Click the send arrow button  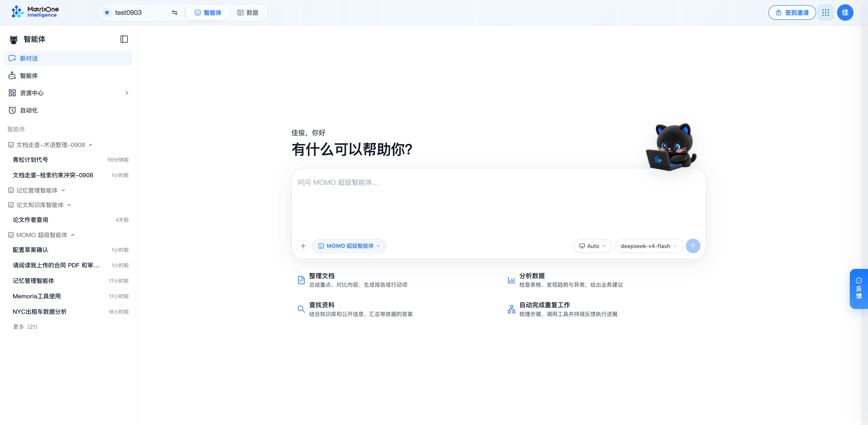pos(693,246)
